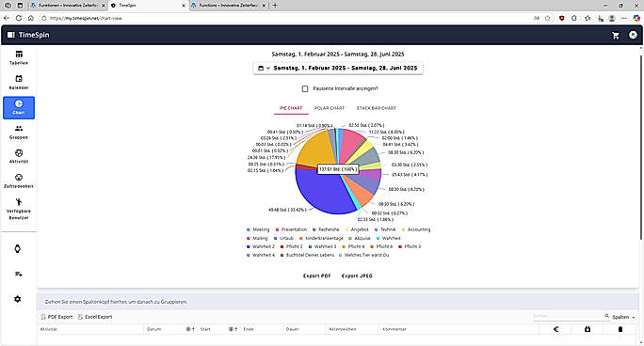Open the Aktivität sidebar icon

coord(19,157)
